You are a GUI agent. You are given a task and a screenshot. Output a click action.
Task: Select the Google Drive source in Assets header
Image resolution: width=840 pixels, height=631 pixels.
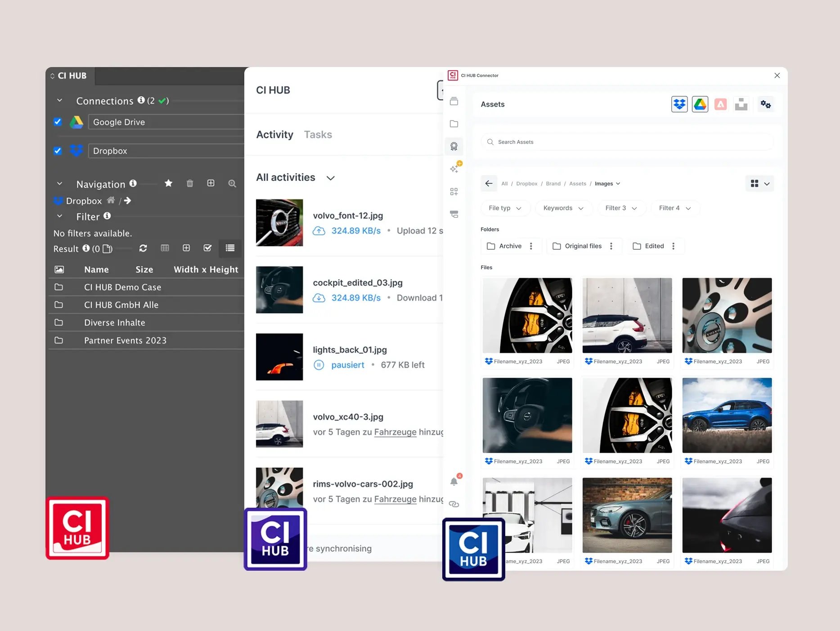[700, 104]
